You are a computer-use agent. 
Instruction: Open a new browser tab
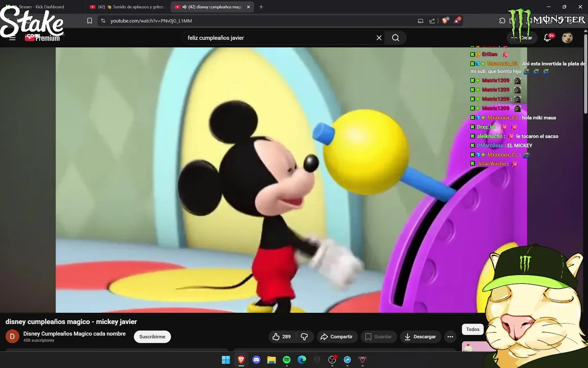(261, 7)
